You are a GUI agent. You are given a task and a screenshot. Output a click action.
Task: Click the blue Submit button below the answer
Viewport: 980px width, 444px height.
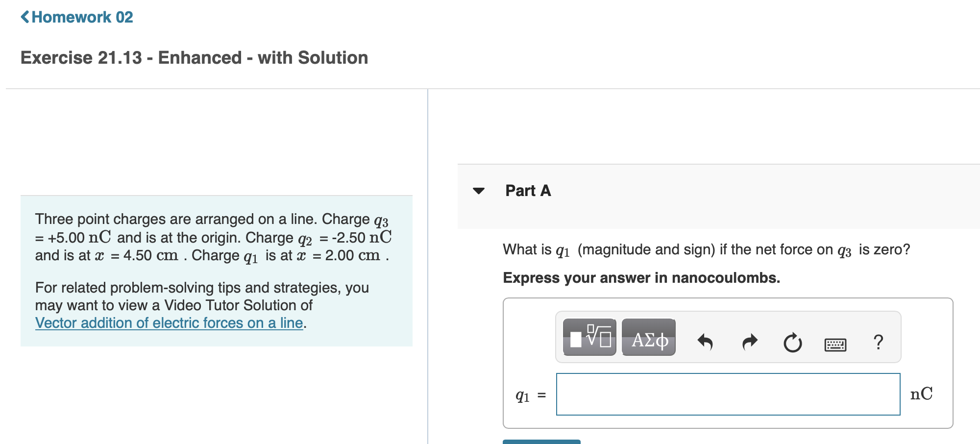pyautogui.click(x=541, y=442)
